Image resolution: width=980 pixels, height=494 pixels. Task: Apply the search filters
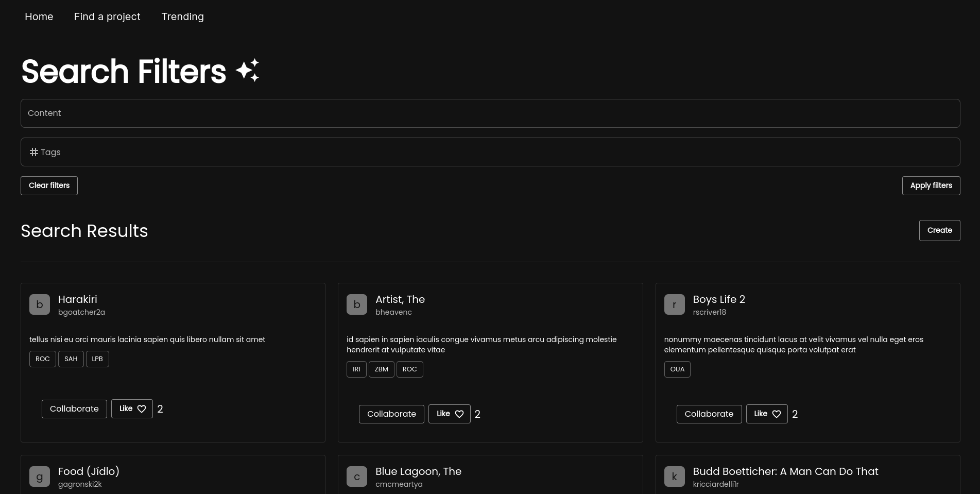[931, 185]
